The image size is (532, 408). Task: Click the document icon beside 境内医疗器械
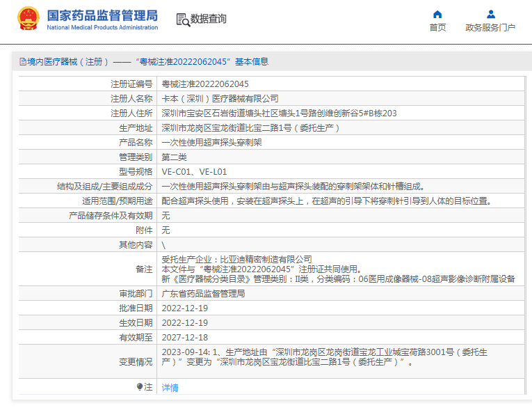(23, 62)
